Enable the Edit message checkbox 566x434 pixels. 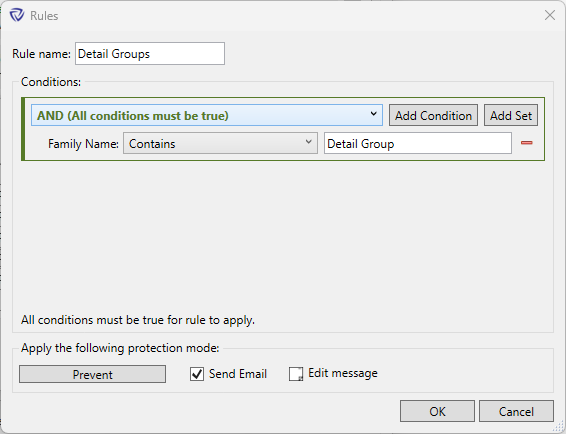[296, 374]
